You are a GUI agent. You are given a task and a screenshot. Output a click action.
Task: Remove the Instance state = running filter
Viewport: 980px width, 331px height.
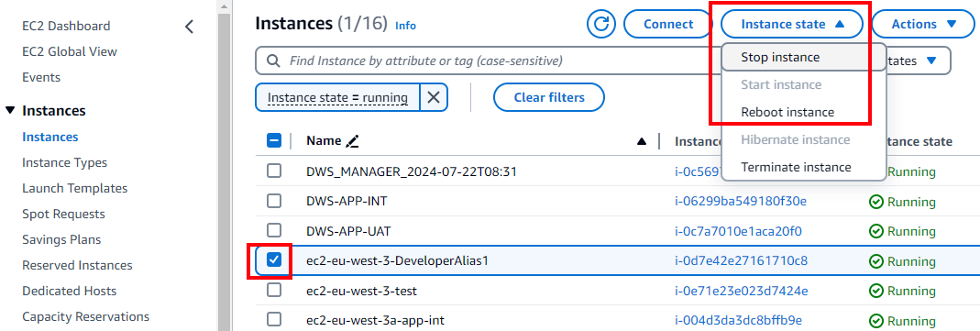[433, 97]
